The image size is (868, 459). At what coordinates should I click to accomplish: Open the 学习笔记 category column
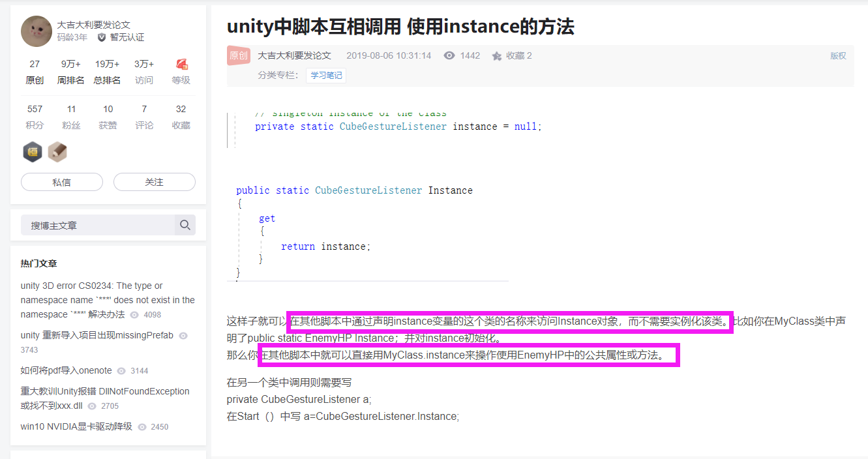point(325,75)
